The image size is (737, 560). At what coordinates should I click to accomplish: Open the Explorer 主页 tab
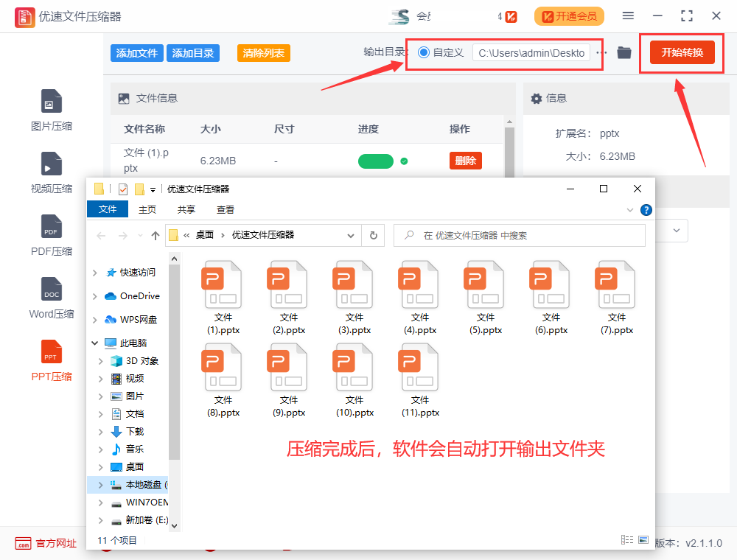(x=147, y=209)
